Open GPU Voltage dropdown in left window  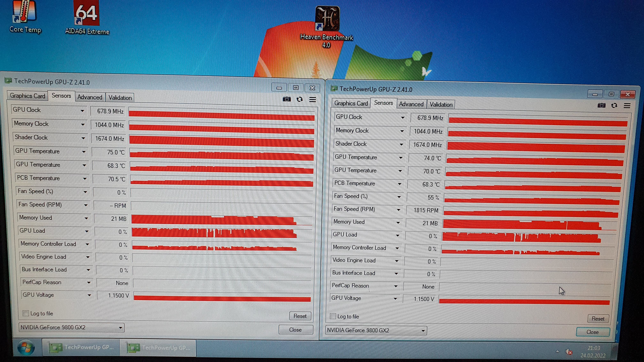pos(89,295)
